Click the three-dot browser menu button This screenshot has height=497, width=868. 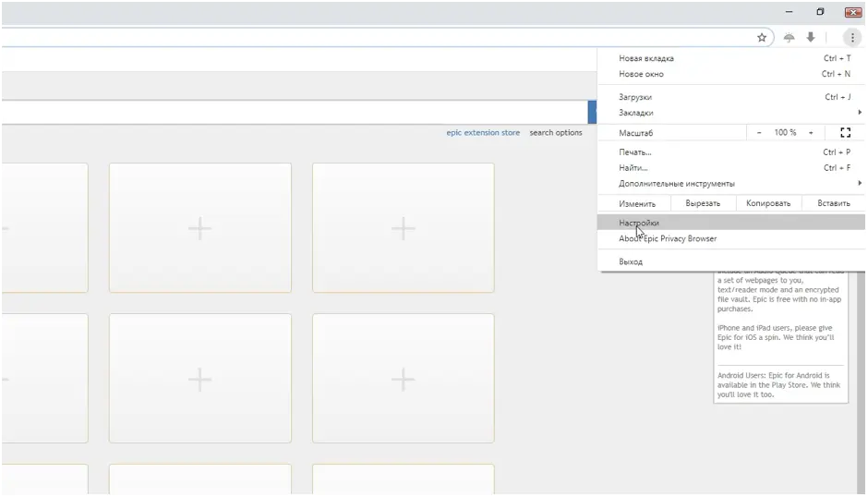pos(852,38)
